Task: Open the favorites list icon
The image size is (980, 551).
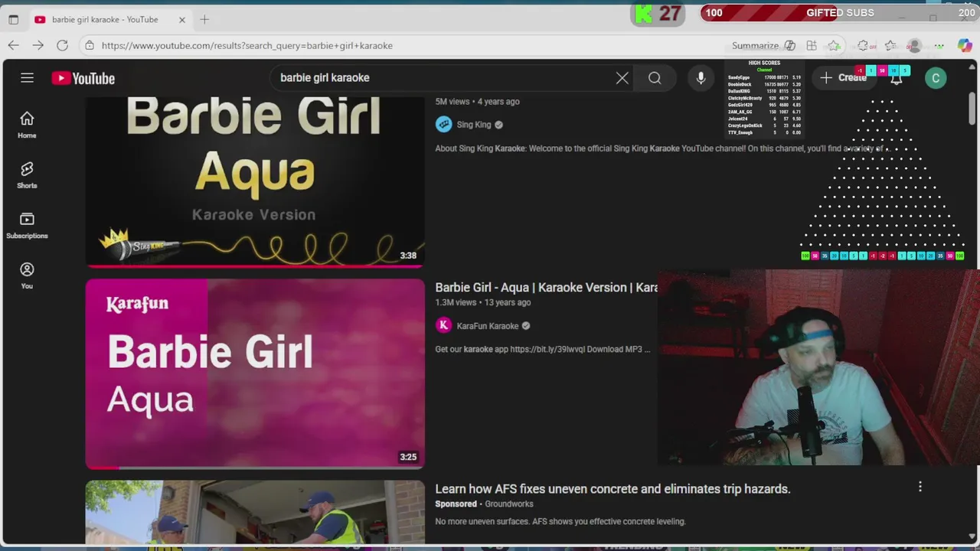Action: (x=890, y=45)
